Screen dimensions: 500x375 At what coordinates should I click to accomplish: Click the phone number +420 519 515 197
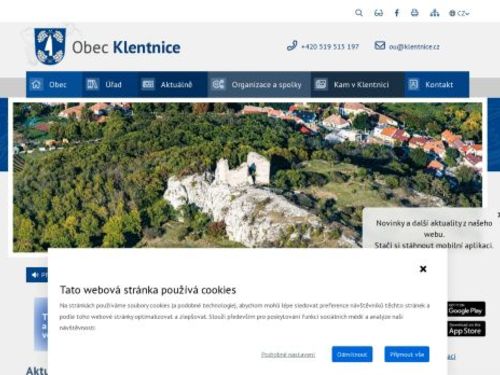coord(330,47)
